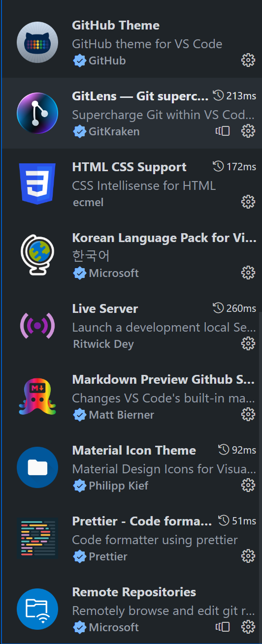Click the Remote Repositories folder wifi logo
Viewport: 262px width, 644px height.
(x=37, y=609)
